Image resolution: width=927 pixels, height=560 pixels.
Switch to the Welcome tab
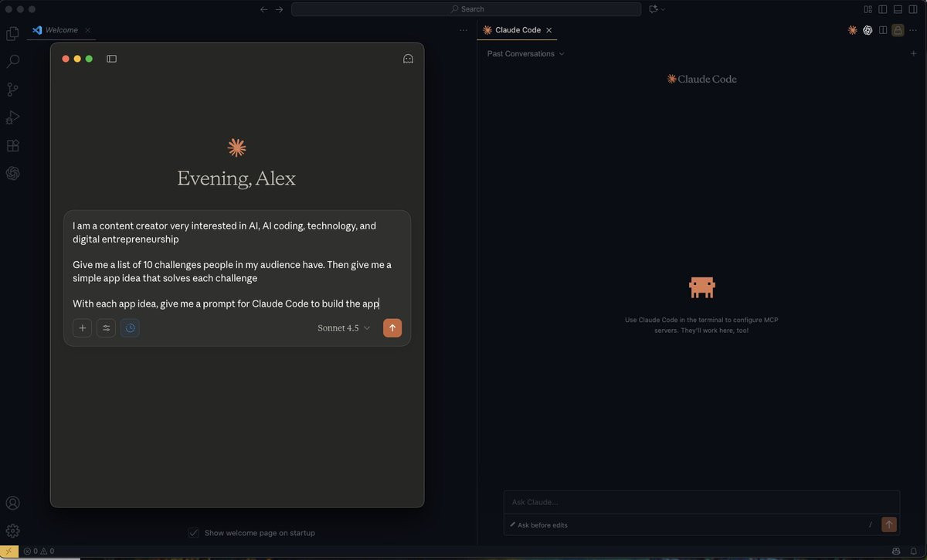61,30
